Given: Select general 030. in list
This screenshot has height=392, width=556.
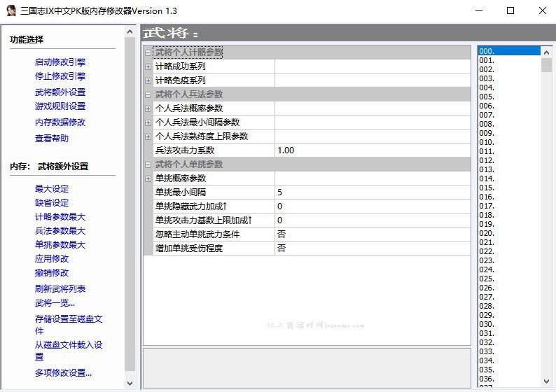Looking at the screenshot, I should tap(509, 324).
